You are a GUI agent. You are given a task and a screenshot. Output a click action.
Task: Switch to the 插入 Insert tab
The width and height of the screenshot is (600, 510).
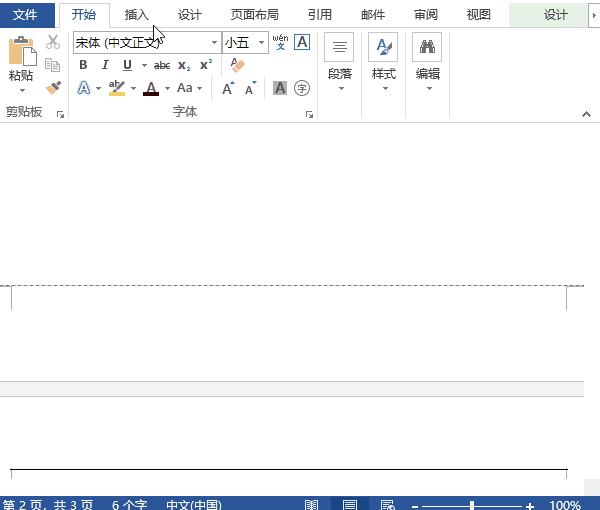(x=137, y=15)
